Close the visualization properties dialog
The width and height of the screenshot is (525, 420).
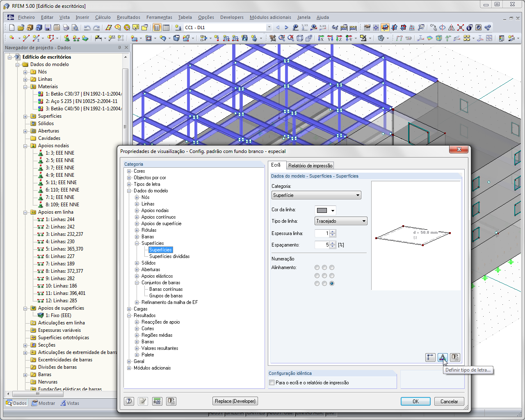point(459,149)
